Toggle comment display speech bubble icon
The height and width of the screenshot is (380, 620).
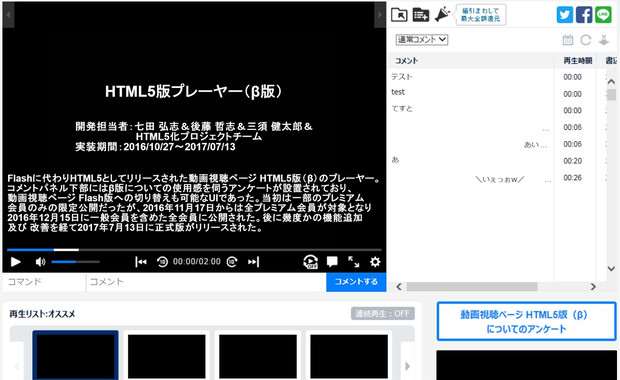tap(332, 262)
